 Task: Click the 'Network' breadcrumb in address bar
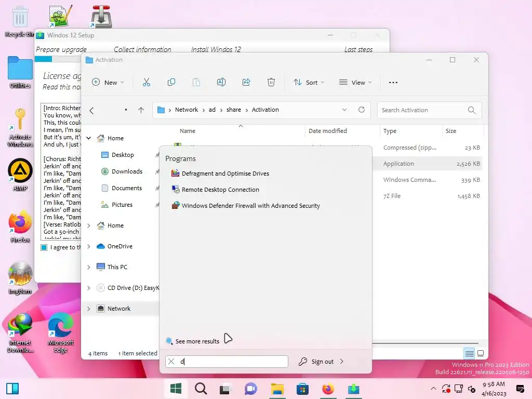coord(187,110)
